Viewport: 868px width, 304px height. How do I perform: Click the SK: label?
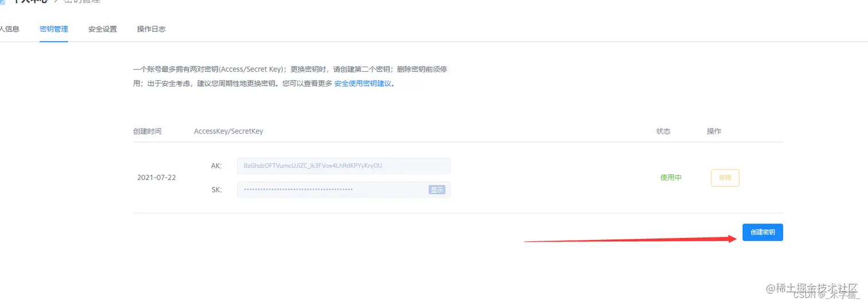[x=216, y=190]
